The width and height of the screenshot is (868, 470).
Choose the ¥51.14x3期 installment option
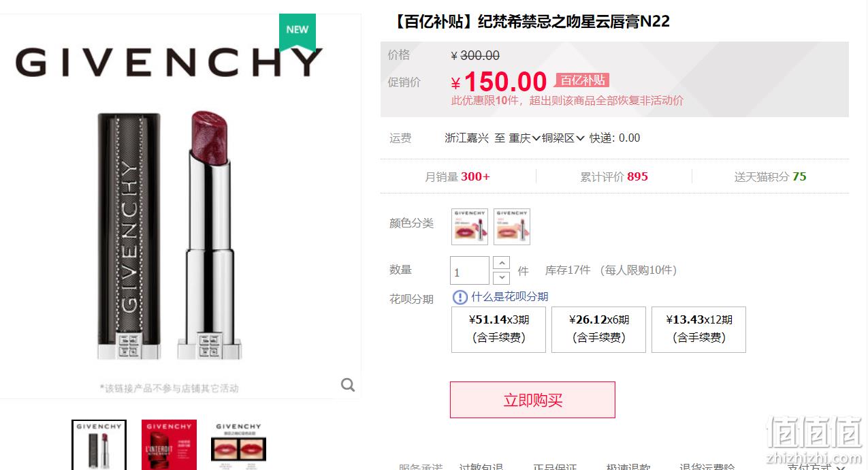[x=498, y=329]
